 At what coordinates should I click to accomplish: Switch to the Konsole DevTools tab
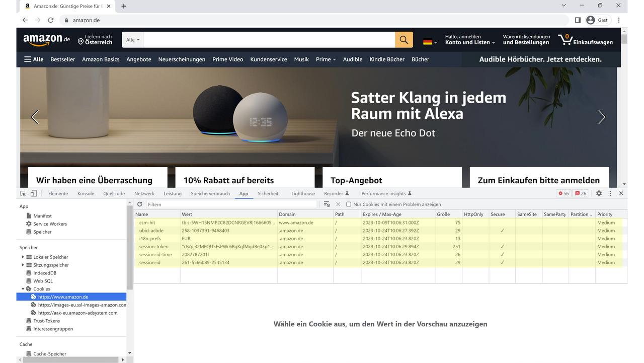[86, 193]
